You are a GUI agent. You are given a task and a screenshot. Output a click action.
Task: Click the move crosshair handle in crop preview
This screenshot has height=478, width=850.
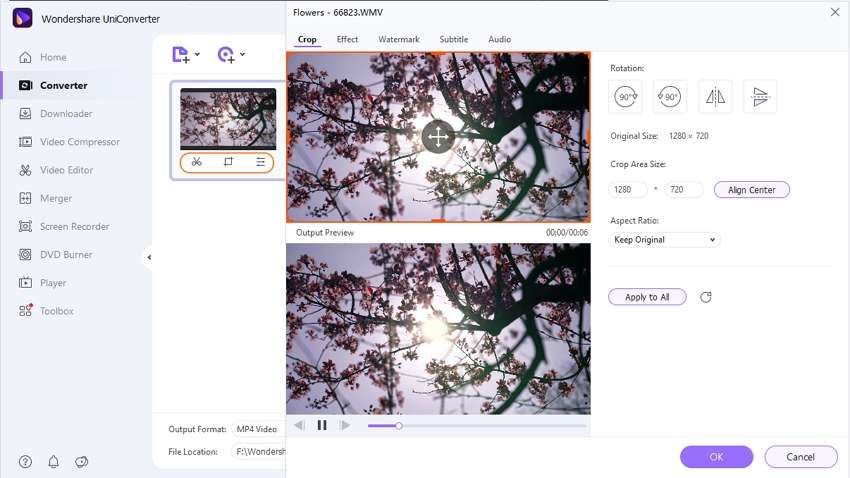pyautogui.click(x=438, y=137)
